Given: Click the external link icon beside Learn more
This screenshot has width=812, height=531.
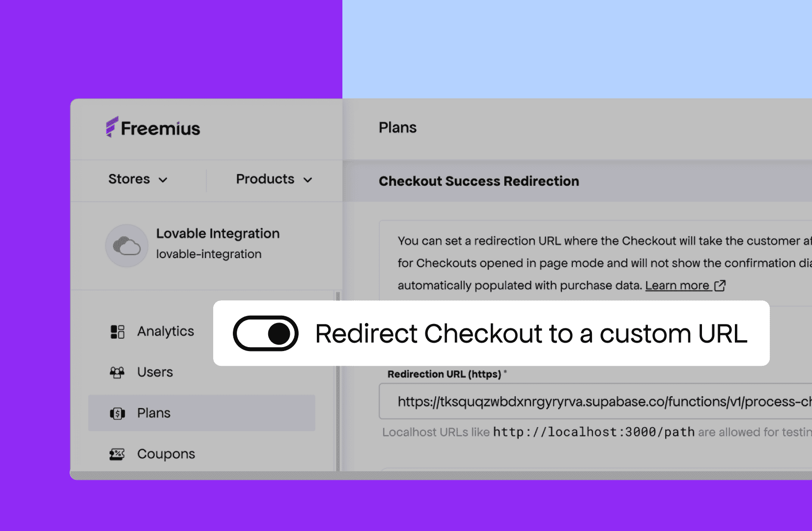Looking at the screenshot, I should (x=720, y=286).
